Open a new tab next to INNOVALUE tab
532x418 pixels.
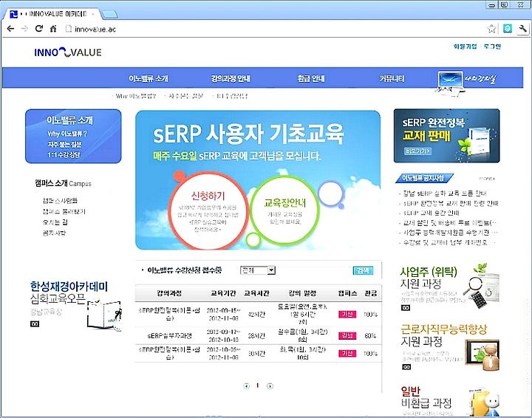[109, 14]
